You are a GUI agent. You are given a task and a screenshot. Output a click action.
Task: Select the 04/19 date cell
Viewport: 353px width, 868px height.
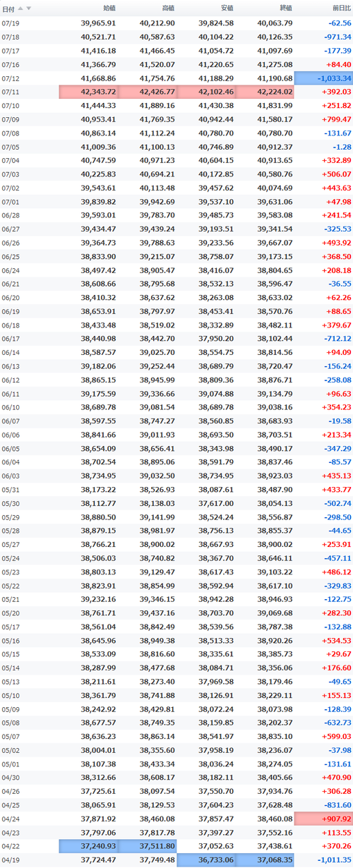point(11,860)
